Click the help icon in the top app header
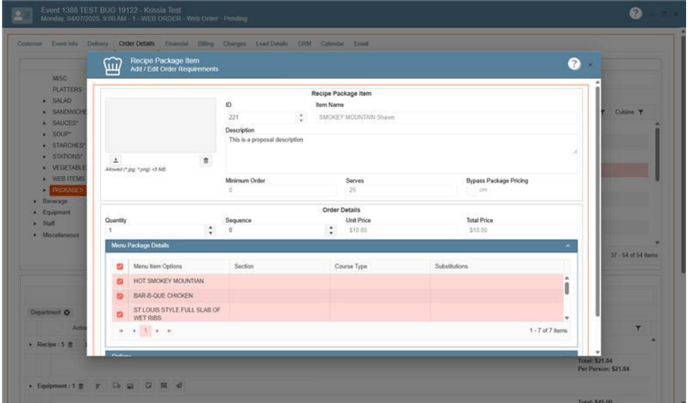Viewport: 688px width, 403px height. (635, 14)
